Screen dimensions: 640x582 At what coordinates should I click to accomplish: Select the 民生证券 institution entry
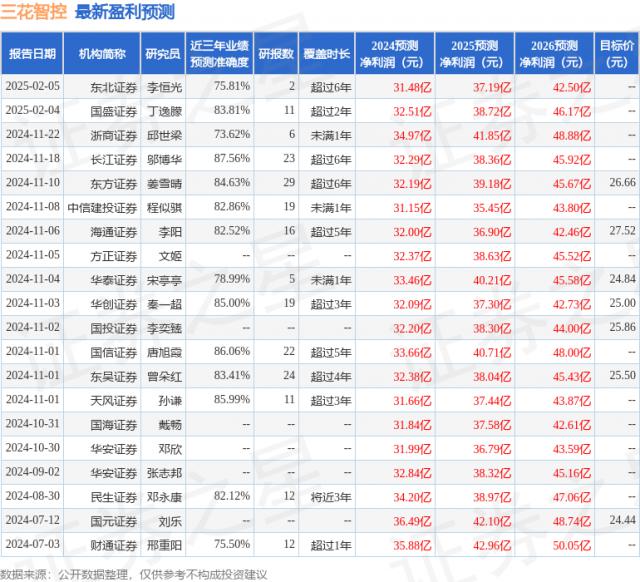[x=110, y=496]
